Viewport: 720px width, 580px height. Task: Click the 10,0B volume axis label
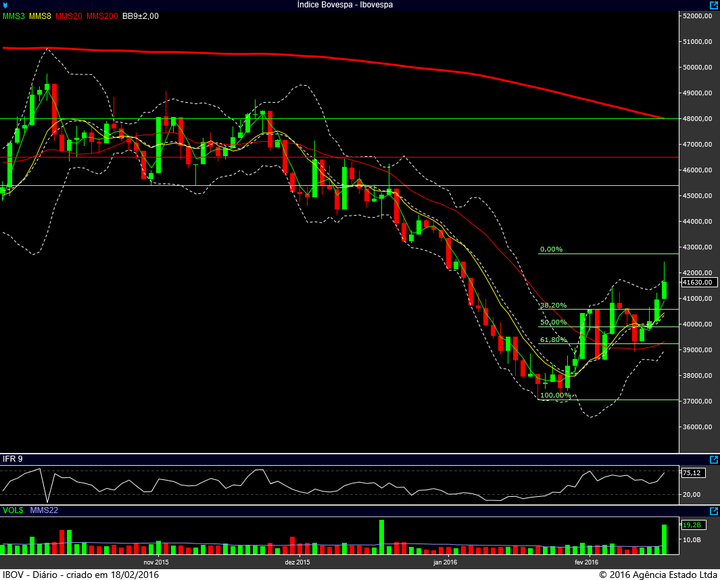click(692, 540)
